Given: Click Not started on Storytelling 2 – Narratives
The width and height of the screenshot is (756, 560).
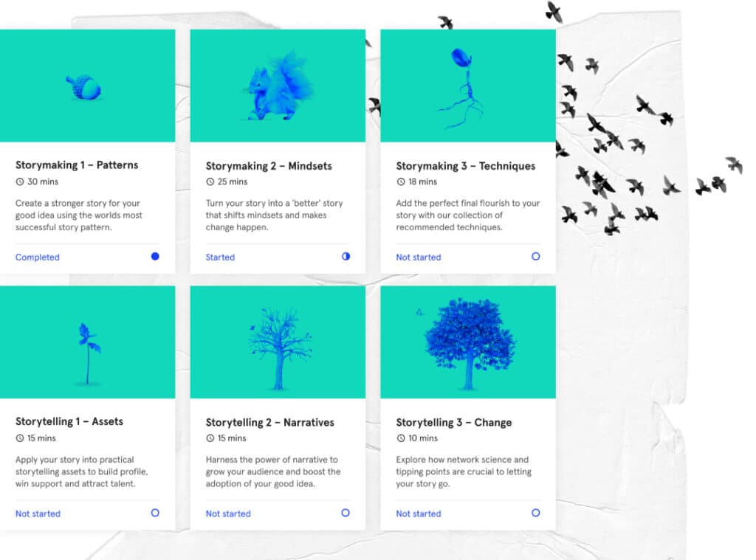Looking at the screenshot, I should pyautogui.click(x=229, y=514).
